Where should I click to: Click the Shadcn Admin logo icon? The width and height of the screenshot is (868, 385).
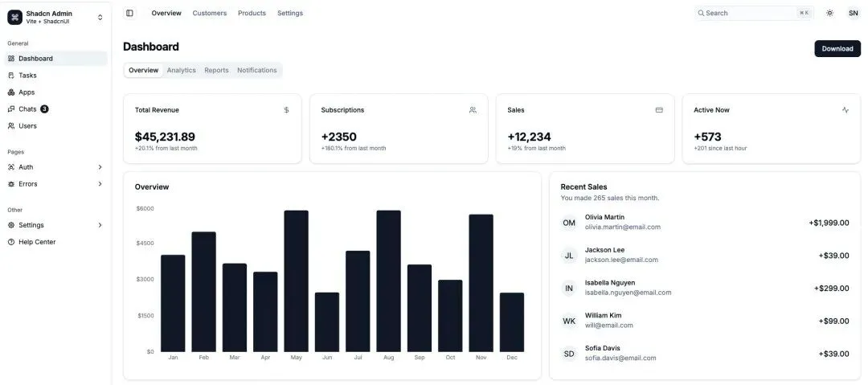click(15, 17)
